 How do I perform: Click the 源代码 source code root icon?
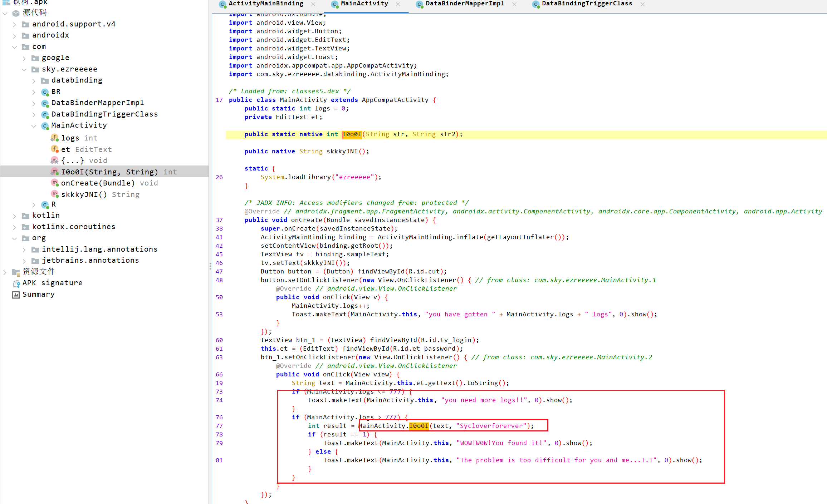point(16,13)
